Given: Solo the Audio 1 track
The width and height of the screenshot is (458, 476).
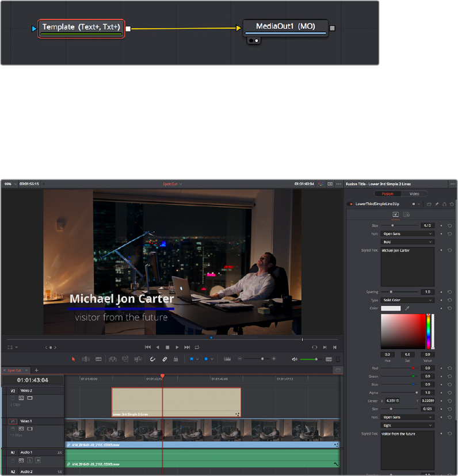Looking at the screenshot, I should (30, 460).
